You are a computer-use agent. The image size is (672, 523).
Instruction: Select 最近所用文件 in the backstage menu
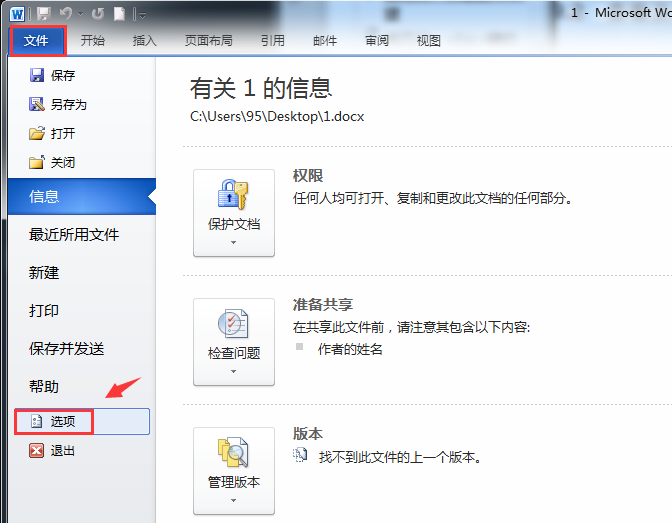click(74, 234)
